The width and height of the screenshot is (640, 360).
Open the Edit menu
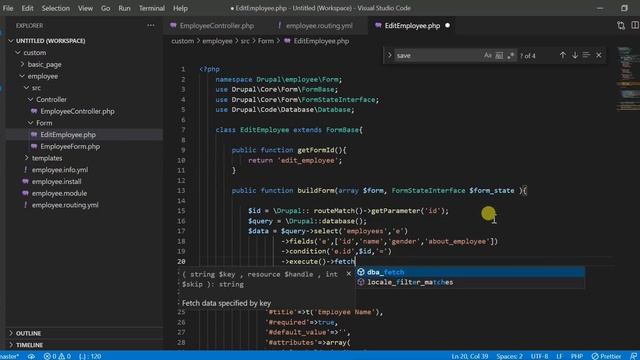tap(27, 8)
